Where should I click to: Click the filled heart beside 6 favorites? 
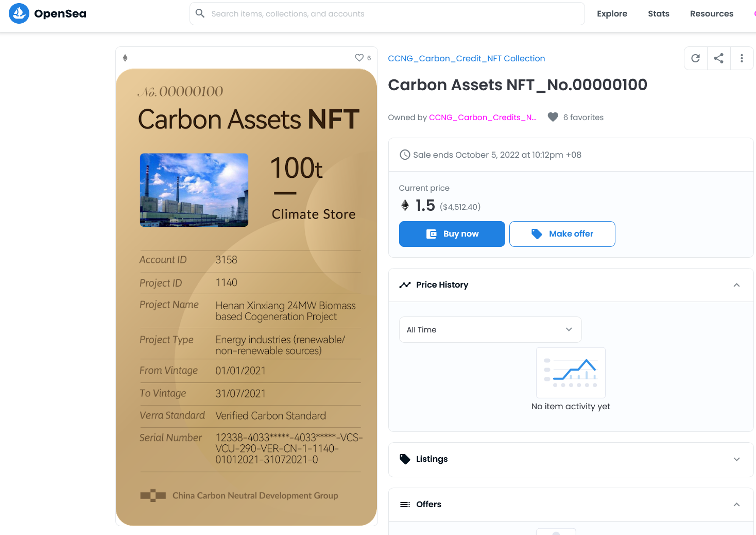click(553, 117)
